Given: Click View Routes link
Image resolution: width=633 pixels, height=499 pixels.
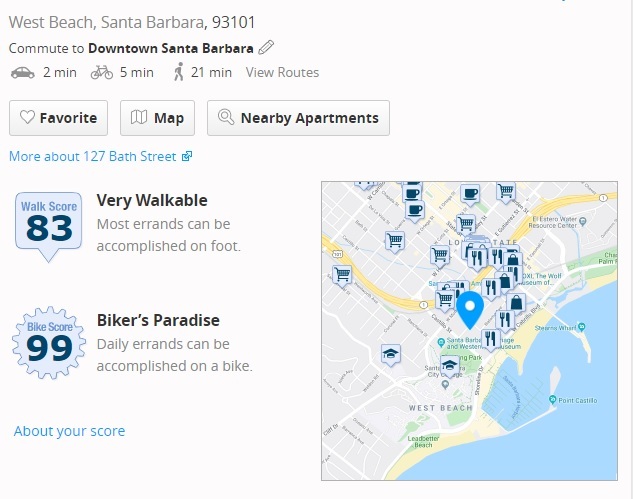Looking at the screenshot, I should tap(282, 72).
